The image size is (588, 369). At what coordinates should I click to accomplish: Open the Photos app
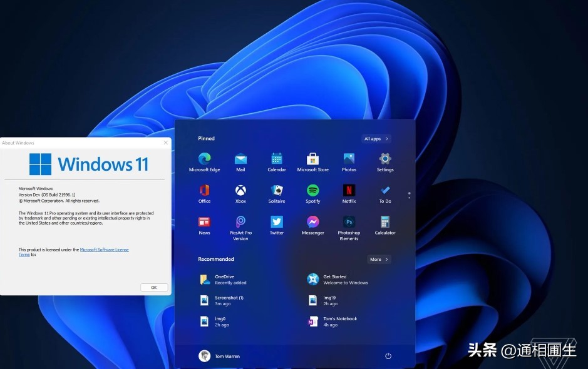[x=349, y=157]
